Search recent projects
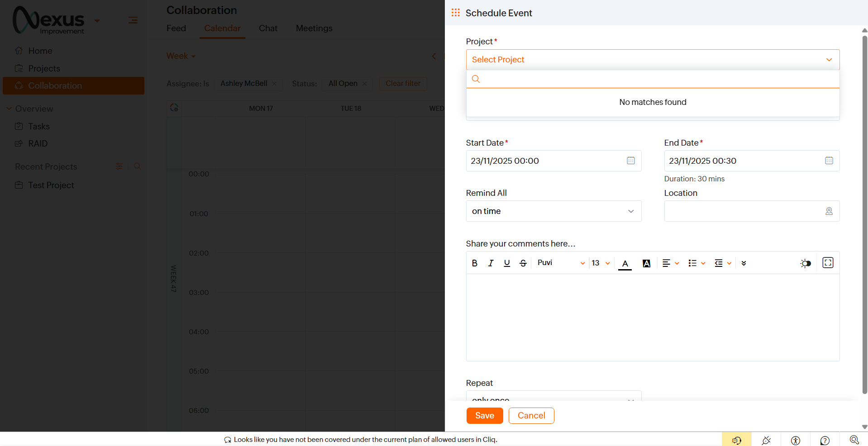The width and height of the screenshot is (868, 446). (138, 166)
